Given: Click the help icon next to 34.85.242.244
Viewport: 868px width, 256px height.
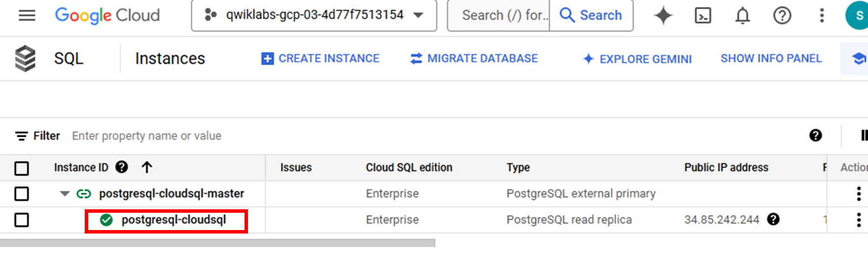Looking at the screenshot, I should (x=773, y=219).
